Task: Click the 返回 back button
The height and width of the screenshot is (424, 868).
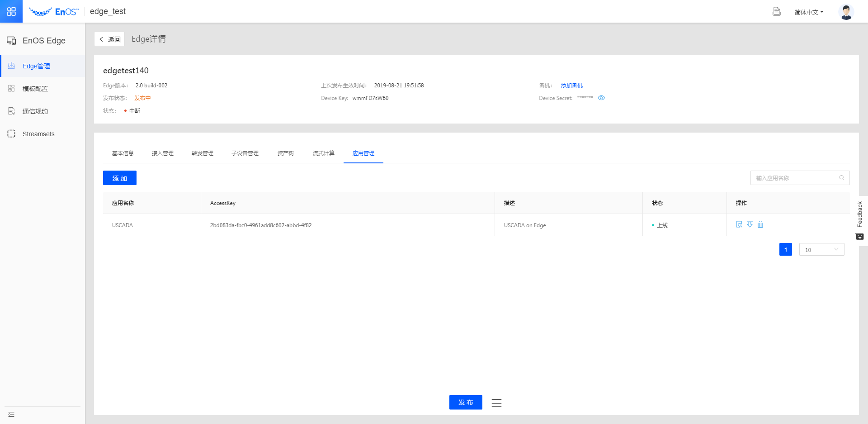Action: point(109,39)
